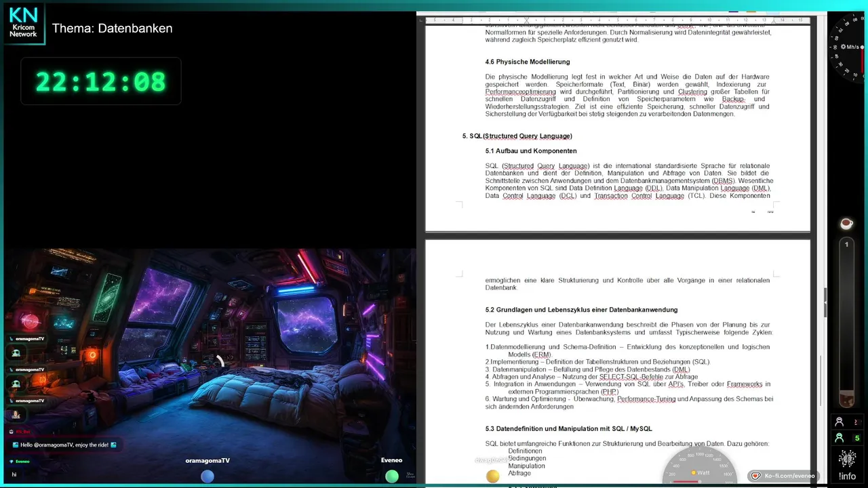Click heading '5. SQL (Structured Query Language)'
The width and height of the screenshot is (868, 488).
pos(517,136)
